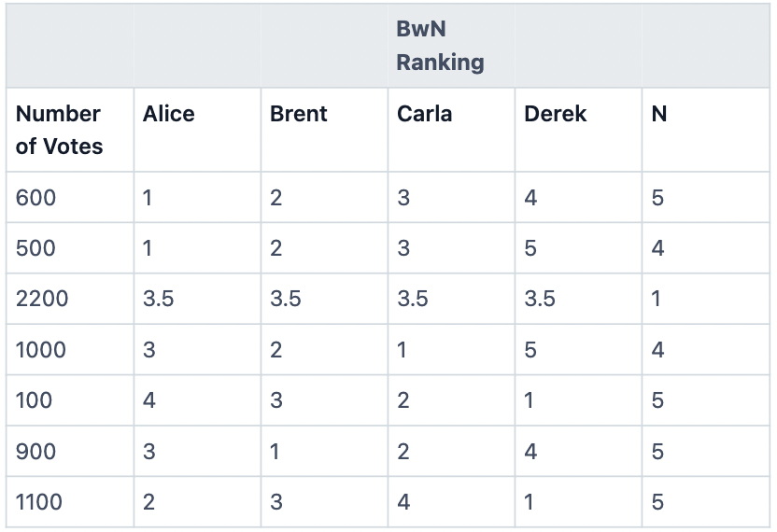Screen dimensions: 777x532
Task: Select the Derek column header
Action: pos(556,114)
